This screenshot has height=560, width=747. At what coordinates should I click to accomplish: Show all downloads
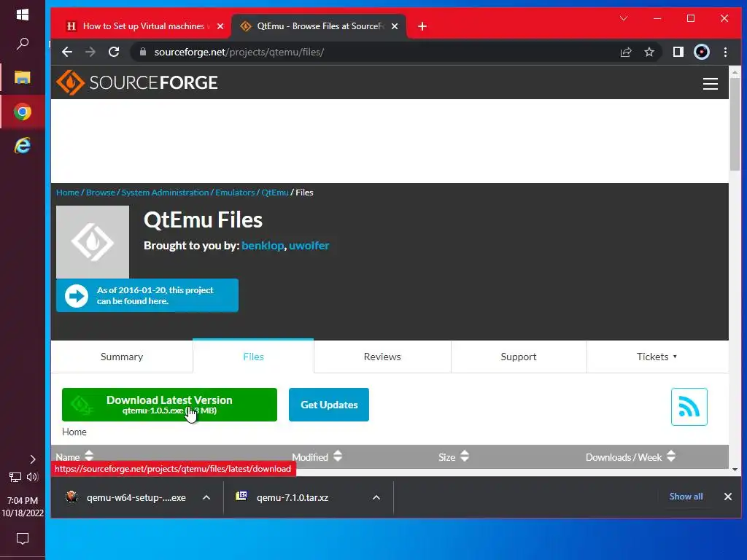click(x=686, y=496)
